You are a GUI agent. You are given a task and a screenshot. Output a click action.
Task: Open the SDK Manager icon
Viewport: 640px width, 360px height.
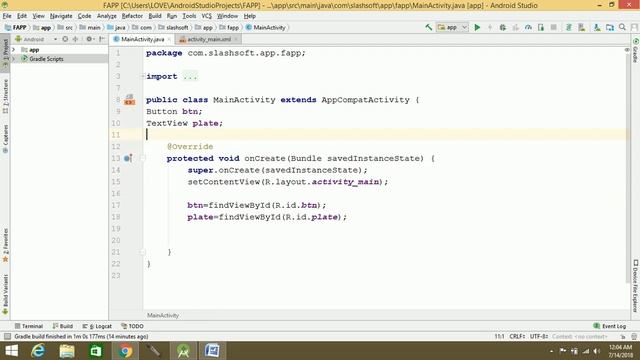point(597,27)
